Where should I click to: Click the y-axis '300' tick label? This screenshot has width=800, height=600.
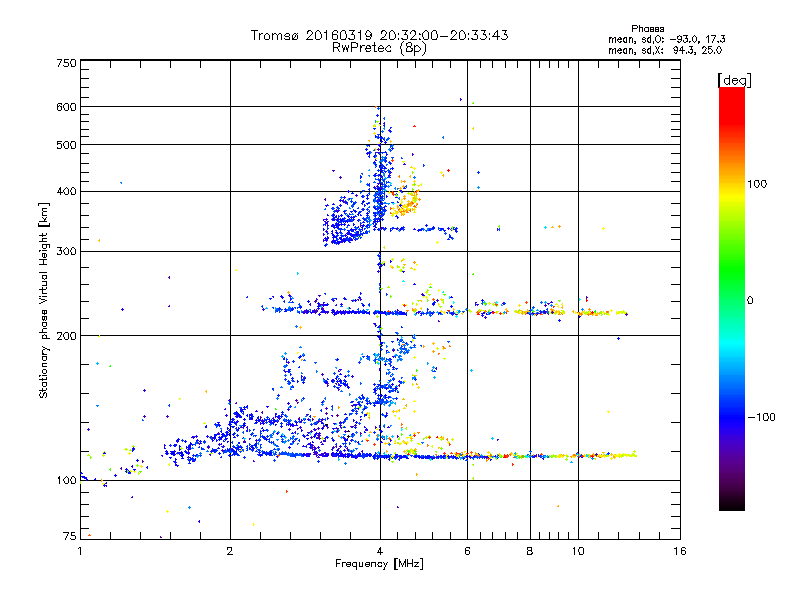(66, 251)
